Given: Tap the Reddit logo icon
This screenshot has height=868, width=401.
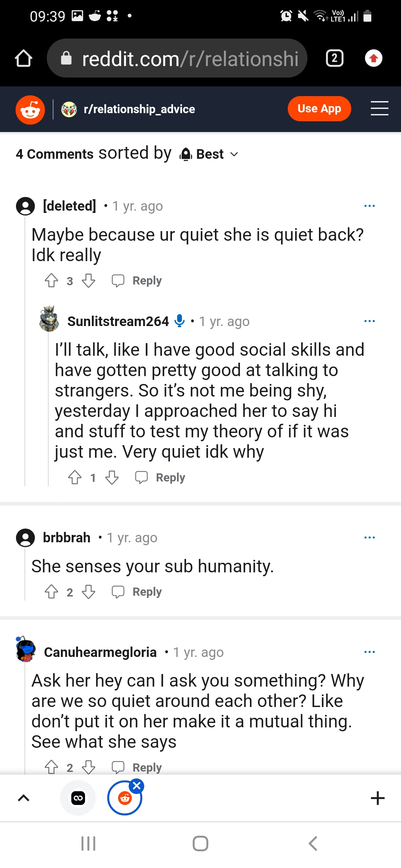Looking at the screenshot, I should click(x=30, y=110).
